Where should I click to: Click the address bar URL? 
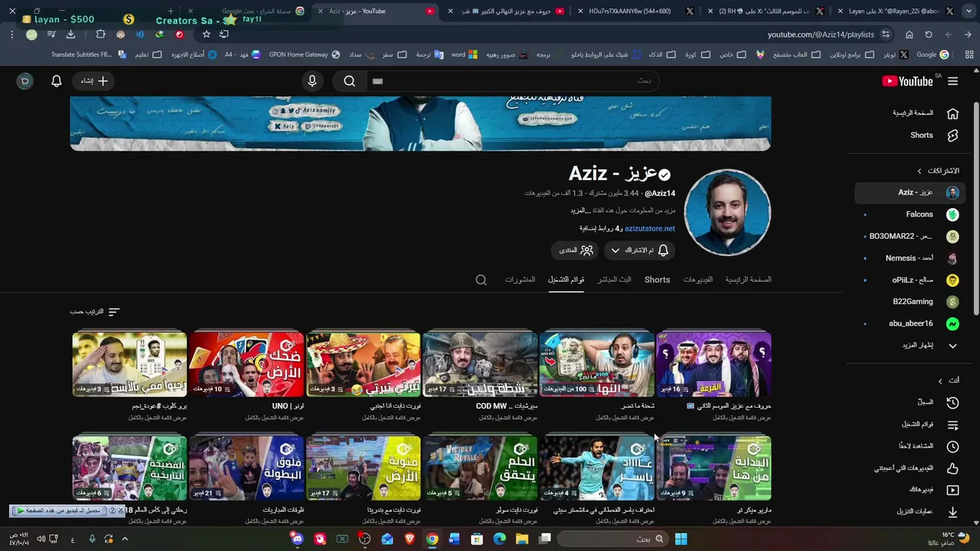pos(821,34)
